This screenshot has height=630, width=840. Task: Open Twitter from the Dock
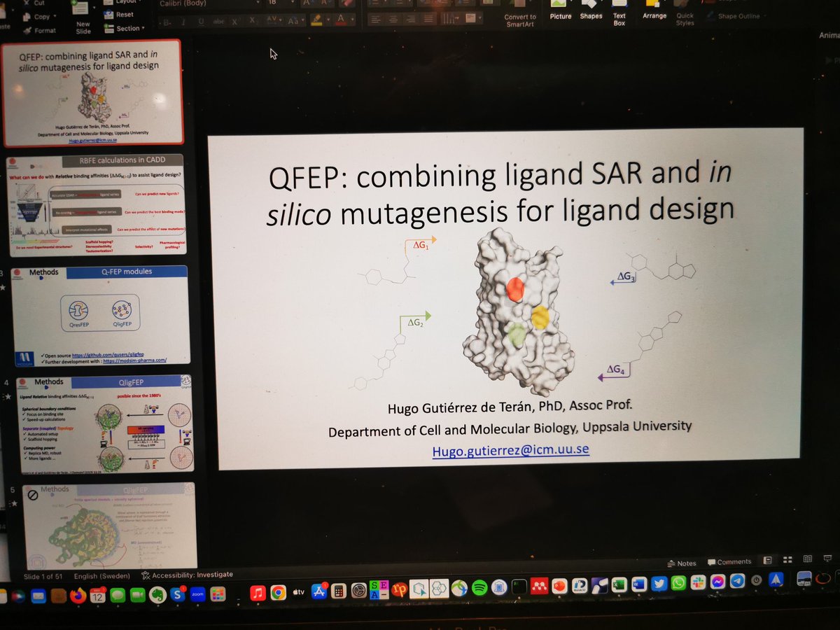click(x=658, y=582)
